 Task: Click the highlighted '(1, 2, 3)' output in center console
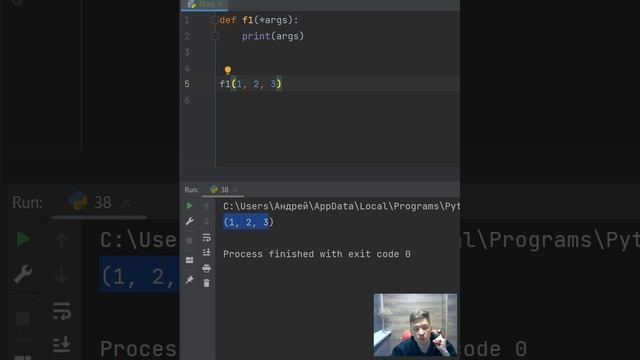[x=248, y=222]
